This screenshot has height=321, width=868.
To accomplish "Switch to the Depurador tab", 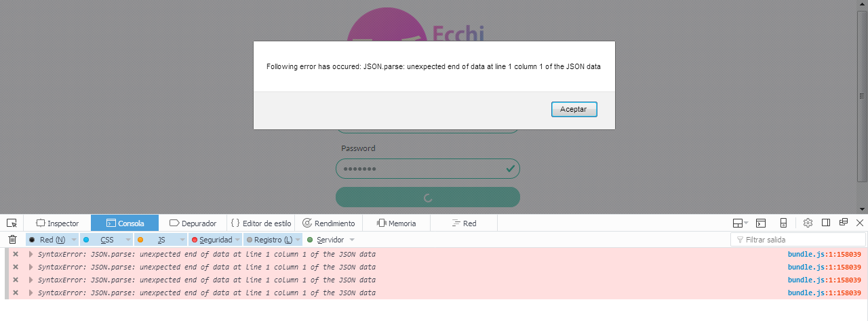I will pyautogui.click(x=193, y=223).
